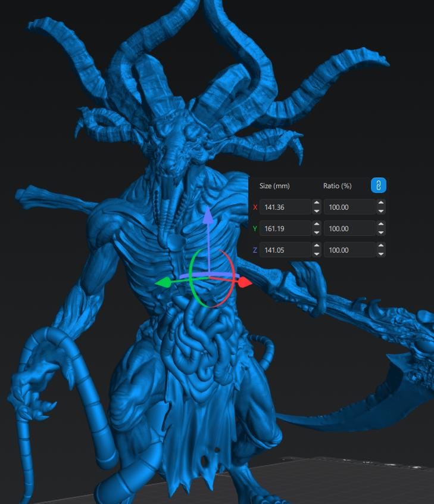Screen dimensions: 434x504
Task: Toggle the uniform scale lock chain icon
Action: (x=379, y=185)
